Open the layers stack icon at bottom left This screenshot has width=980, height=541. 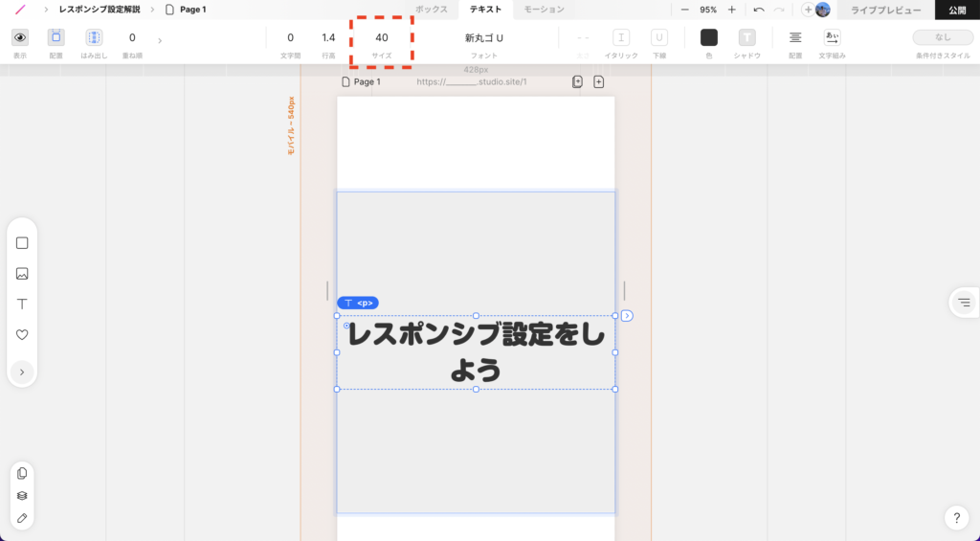click(x=22, y=495)
